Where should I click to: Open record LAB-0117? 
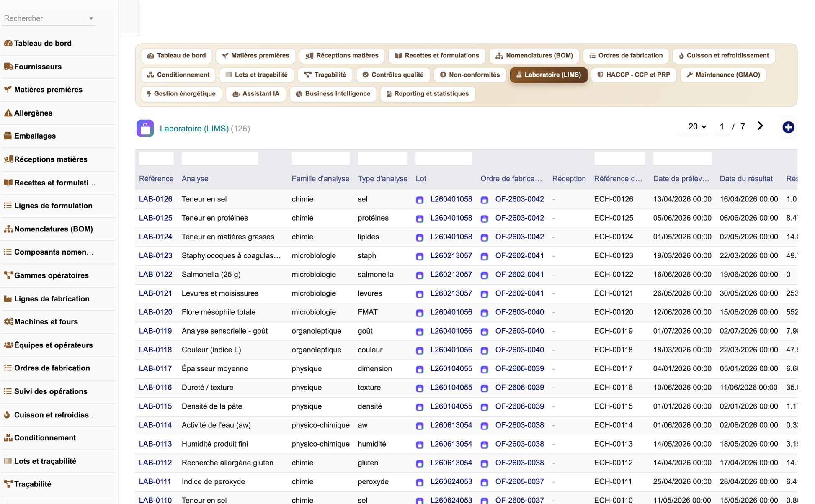point(155,369)
